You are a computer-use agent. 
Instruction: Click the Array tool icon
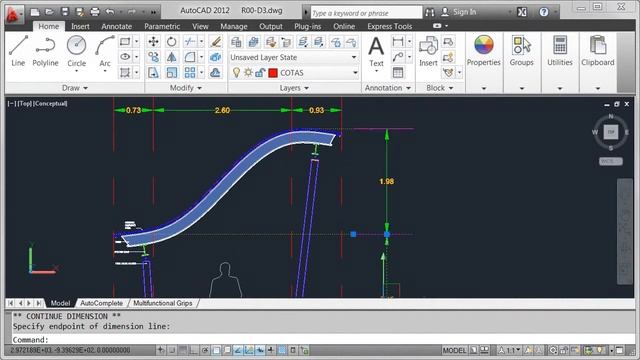190,73
